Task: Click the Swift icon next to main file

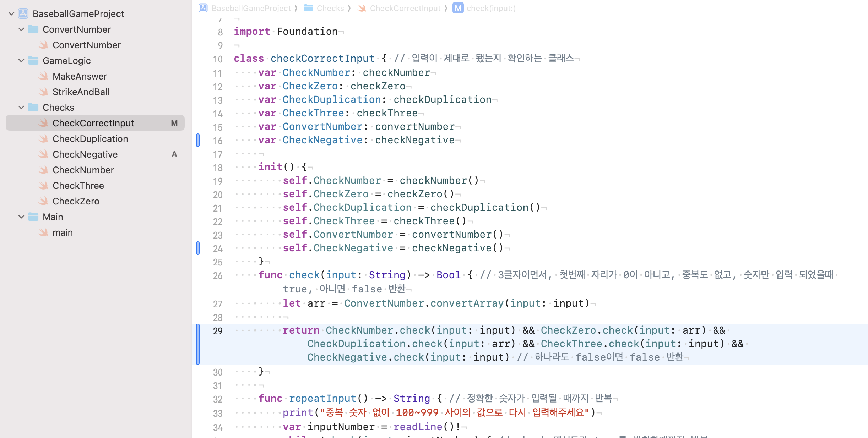Action: click(43, 232)
